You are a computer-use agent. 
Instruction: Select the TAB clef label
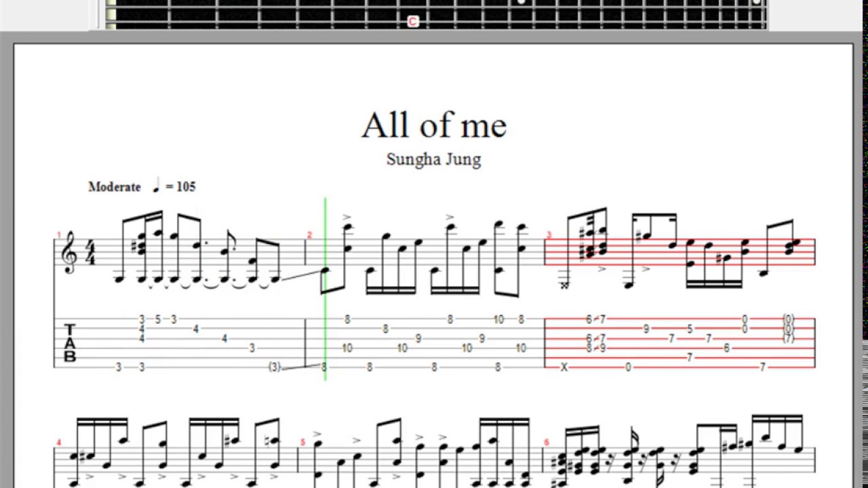[x=69, y=343]
